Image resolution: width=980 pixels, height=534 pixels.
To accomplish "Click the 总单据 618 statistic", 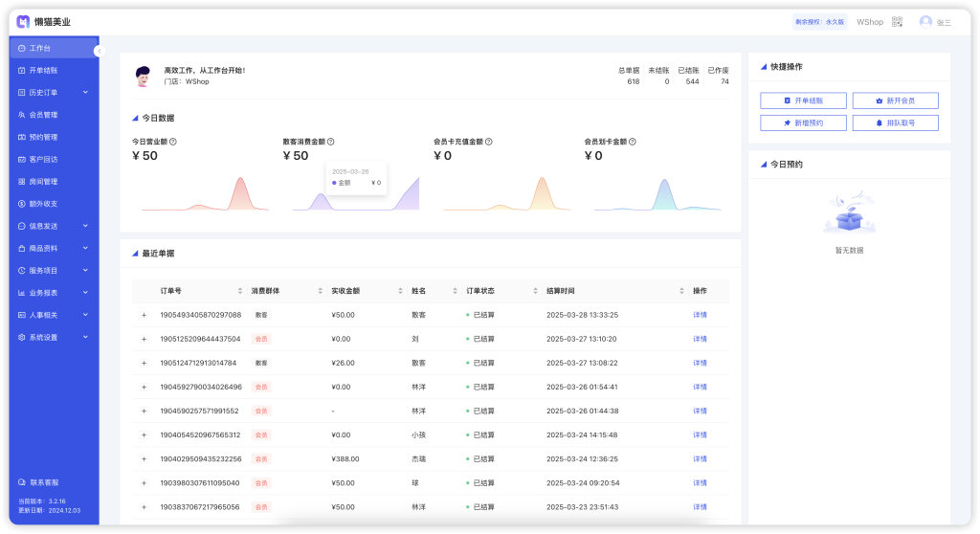I will pyautogui.click(x=629, y=77).
